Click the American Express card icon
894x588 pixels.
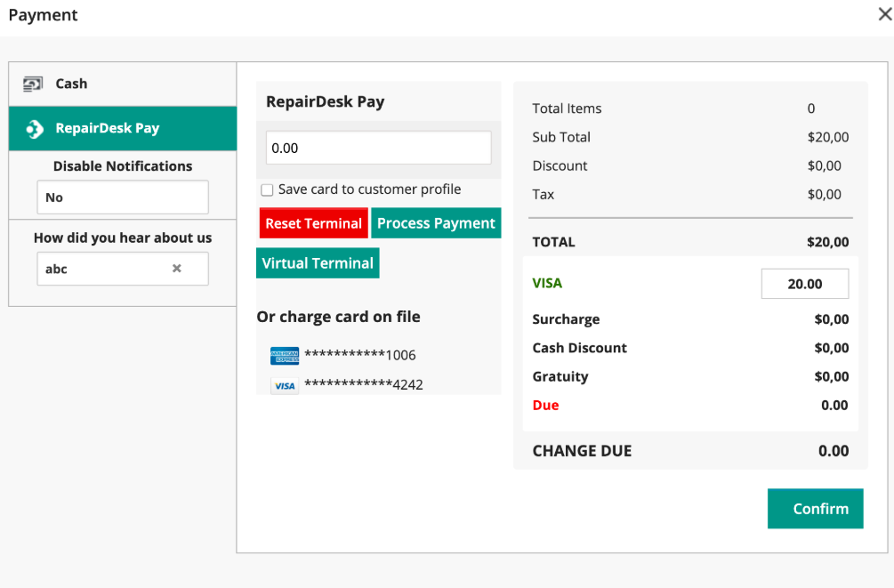click(x=284, y=356)
